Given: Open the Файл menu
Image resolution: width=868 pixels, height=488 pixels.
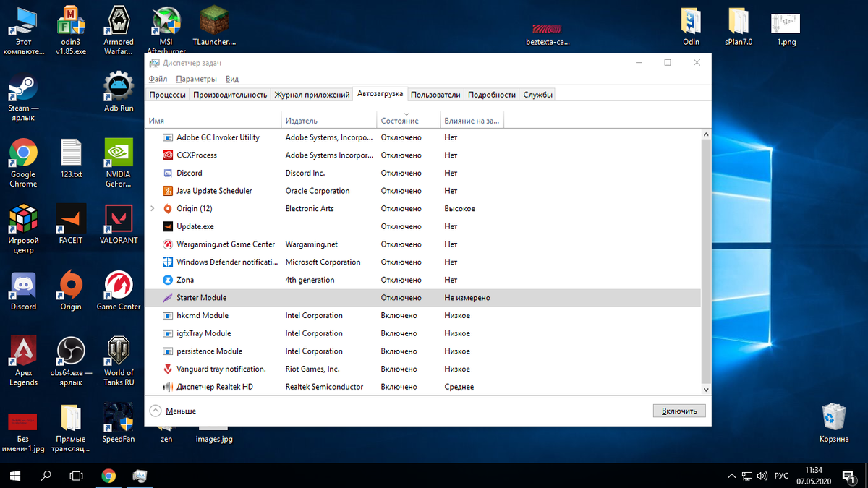Looking at the screenshot, I should pyautogui.click(x=158, y=79).
